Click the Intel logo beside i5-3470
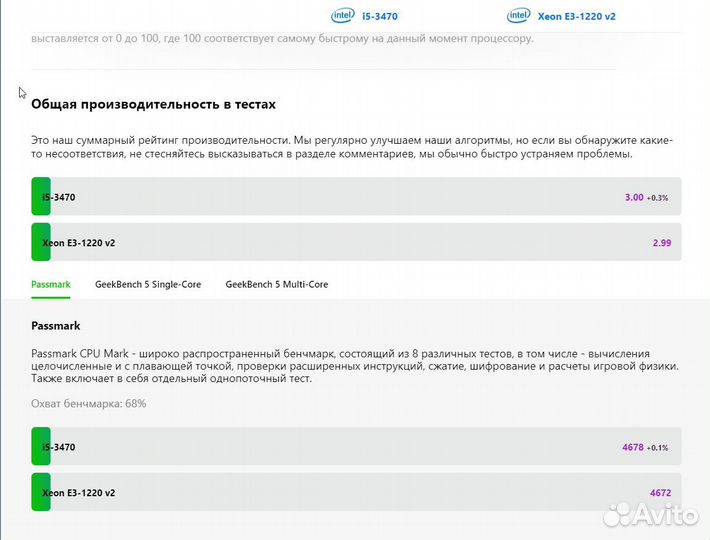This screenshot has height=540, width=710. click(x=343, y=15)
